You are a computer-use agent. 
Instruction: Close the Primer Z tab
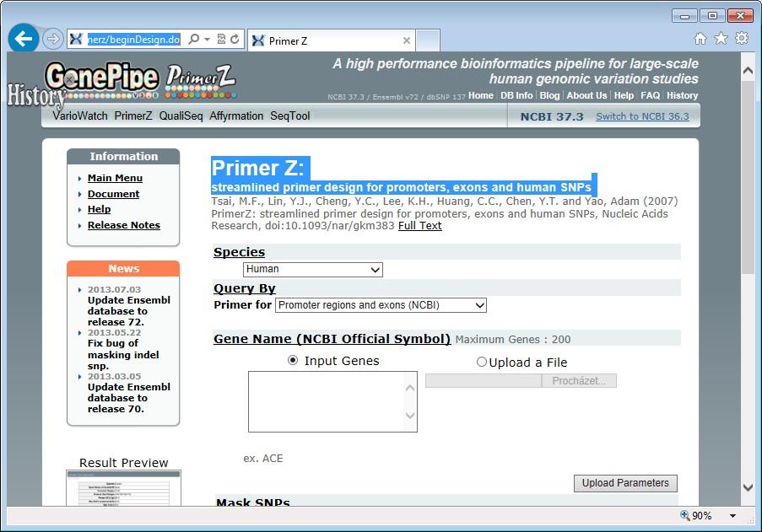pos(407,40)
